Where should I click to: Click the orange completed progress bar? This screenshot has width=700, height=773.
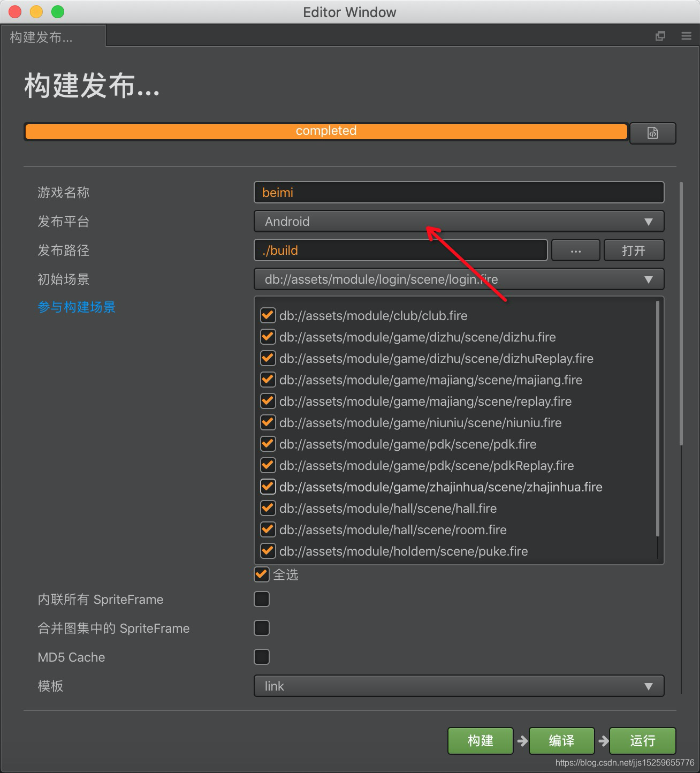coord(325,131)
